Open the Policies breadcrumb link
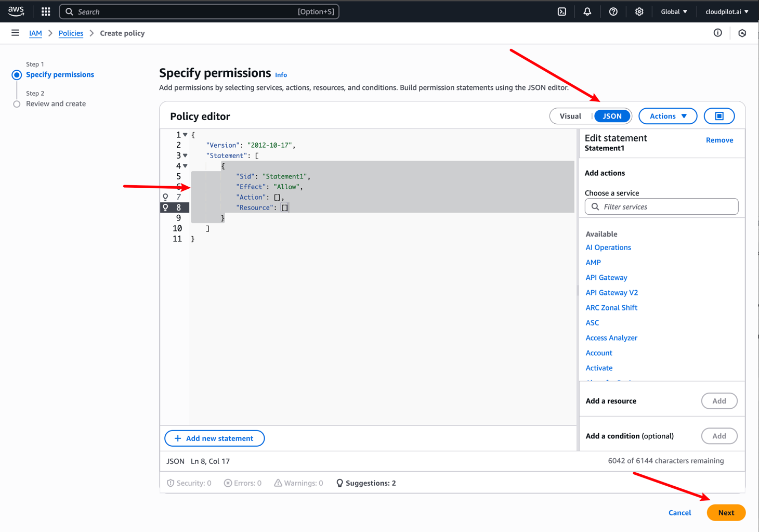This screenshot has height=532, width=759. coord(71,33)
